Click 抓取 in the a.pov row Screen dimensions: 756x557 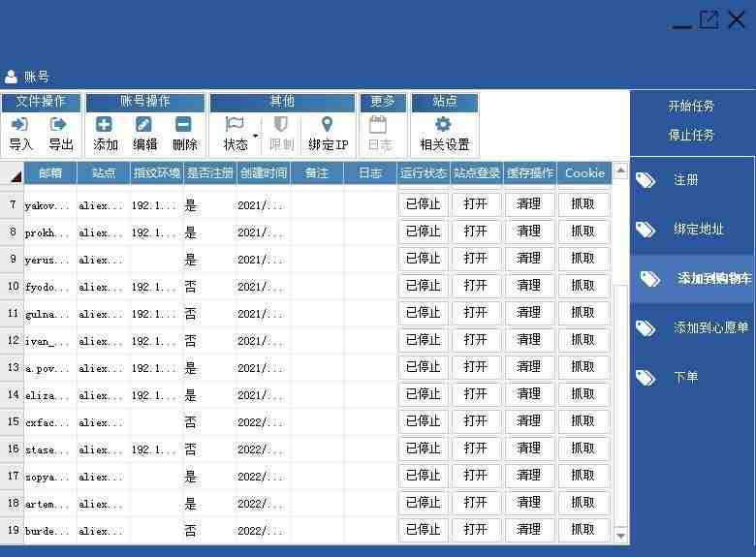pos(583,367)
